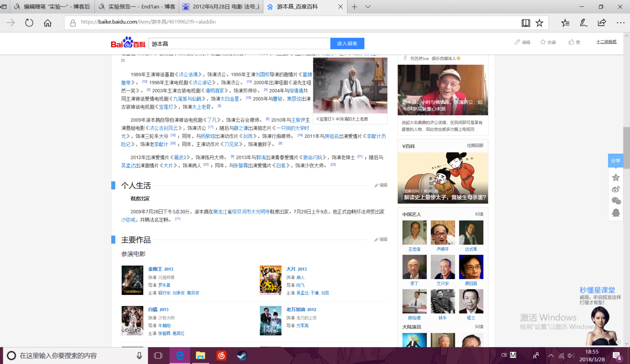This screenshot has width=630, height=364.
Task: Add page to favorites with star icon
Action: [x=539, y=23]
